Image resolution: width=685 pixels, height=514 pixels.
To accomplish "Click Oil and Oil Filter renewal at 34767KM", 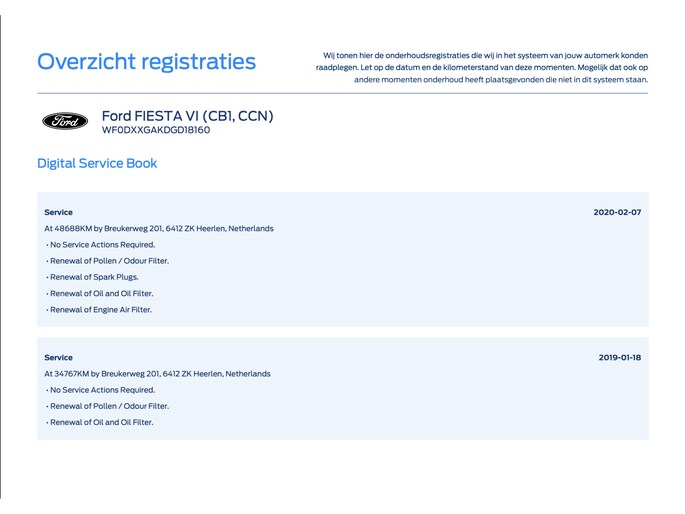I will pos(100,422).
